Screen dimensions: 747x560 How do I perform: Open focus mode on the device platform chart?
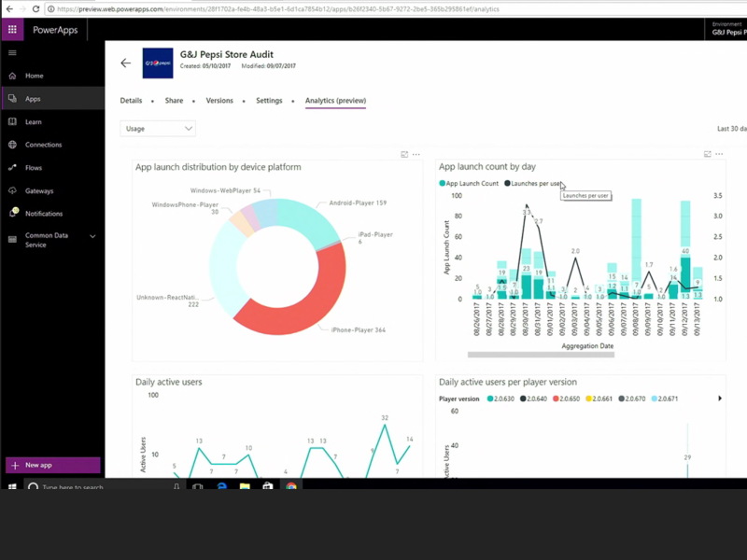pyautogui.click(x=404, y=154)
